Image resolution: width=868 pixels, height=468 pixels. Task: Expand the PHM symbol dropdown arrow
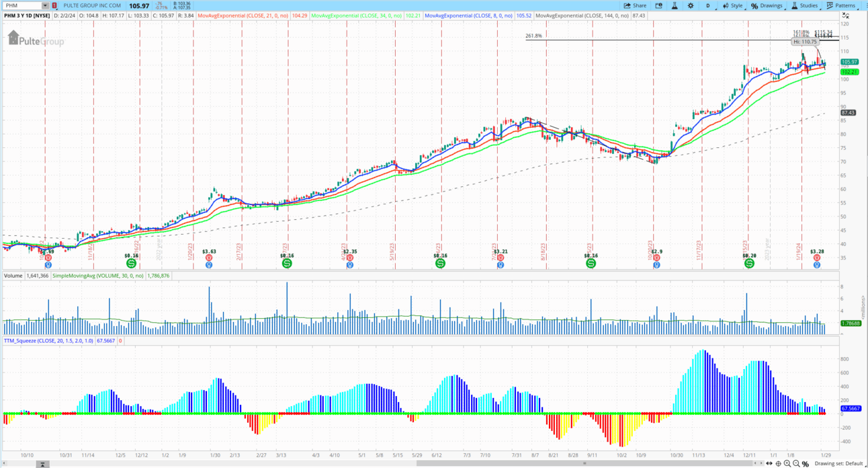pos(45,5)
